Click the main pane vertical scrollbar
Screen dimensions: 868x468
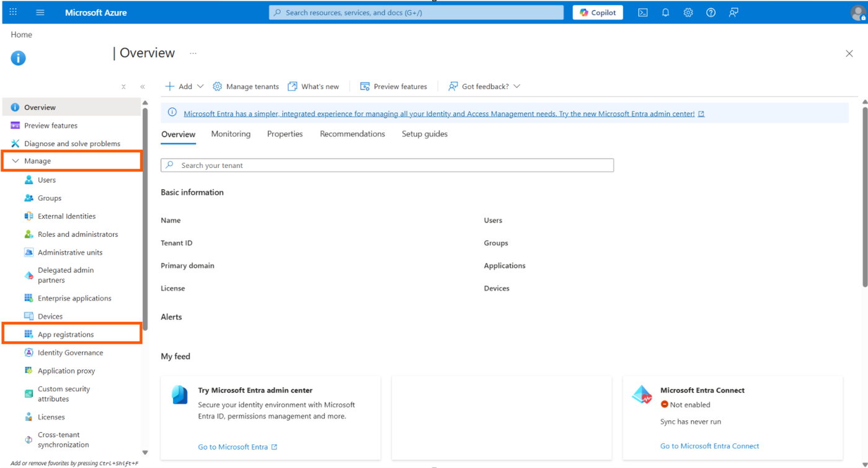(865, 196)
